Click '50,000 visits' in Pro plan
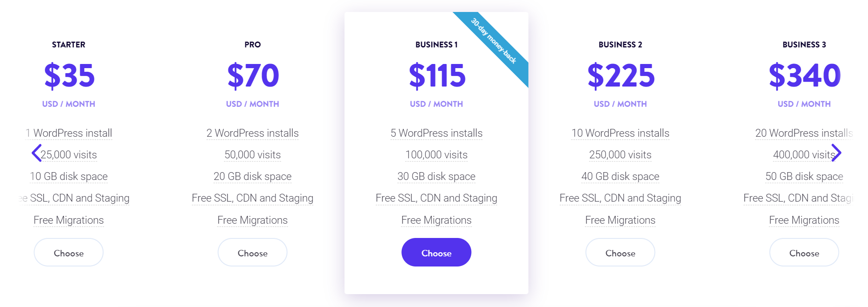Viewport: 868px width, 307px height. pyautogui.click(x=252, y=155)
